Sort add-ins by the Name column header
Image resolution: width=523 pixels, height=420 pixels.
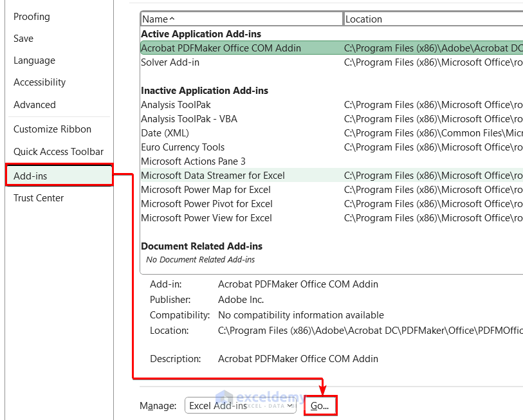(241, 19)
